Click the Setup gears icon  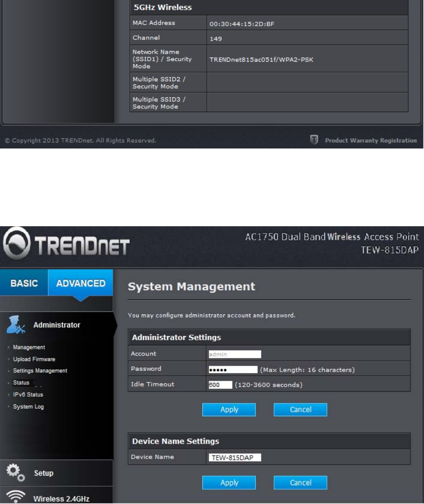15,473
